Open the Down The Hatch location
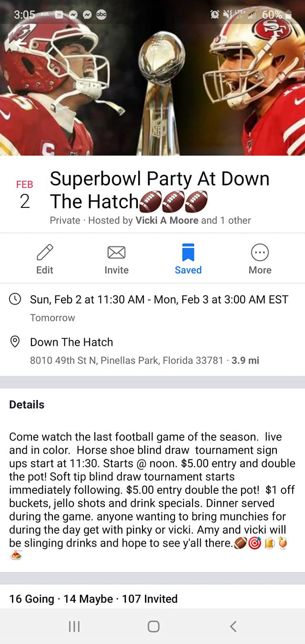Image resolution: width=305 pixels, height=644 pixels. [x=71, y=342]
